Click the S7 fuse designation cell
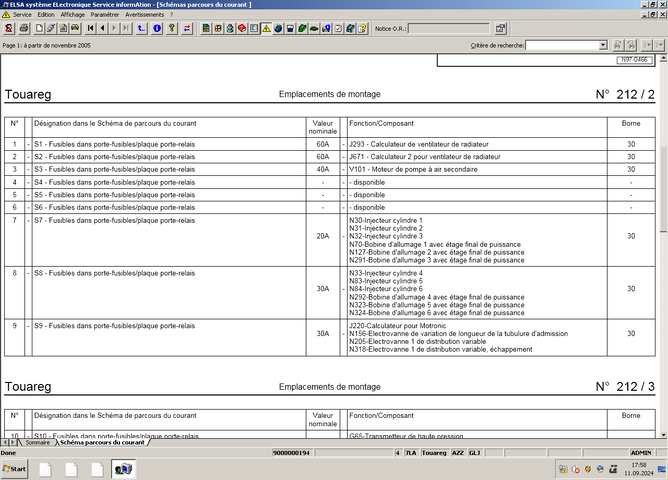Screen dimensions: 668x480 169,240
